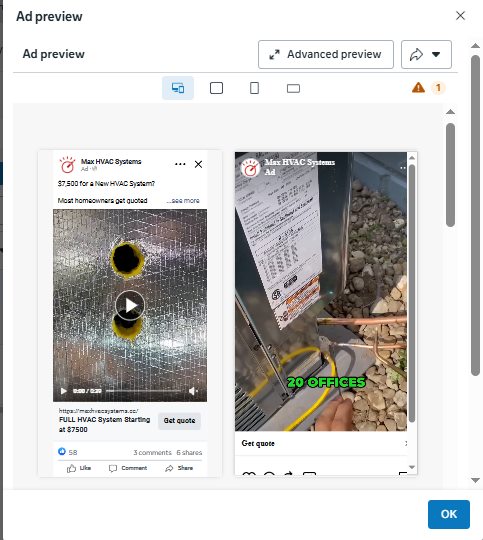Image resolution: width=483 pixels, height=540 pixels.
Task: Open the orange warning triangle notice
Action: (418, 88)
